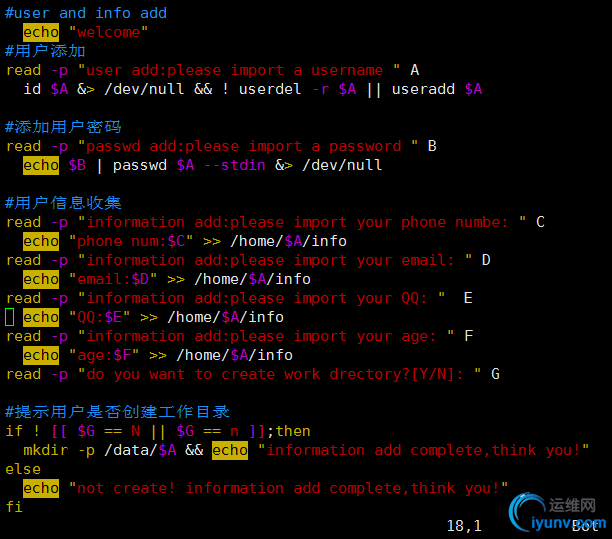
Task: Click the condition '$G == N'
Action: (109, 431)
